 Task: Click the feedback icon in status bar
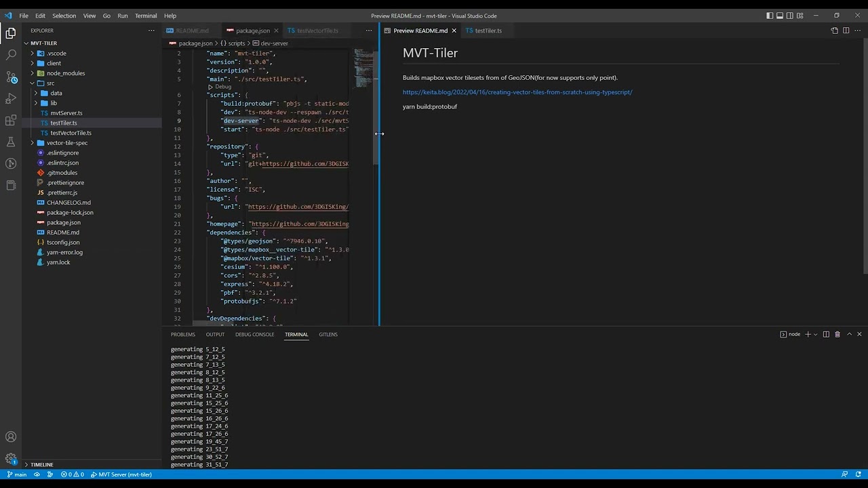coord(844,474)
